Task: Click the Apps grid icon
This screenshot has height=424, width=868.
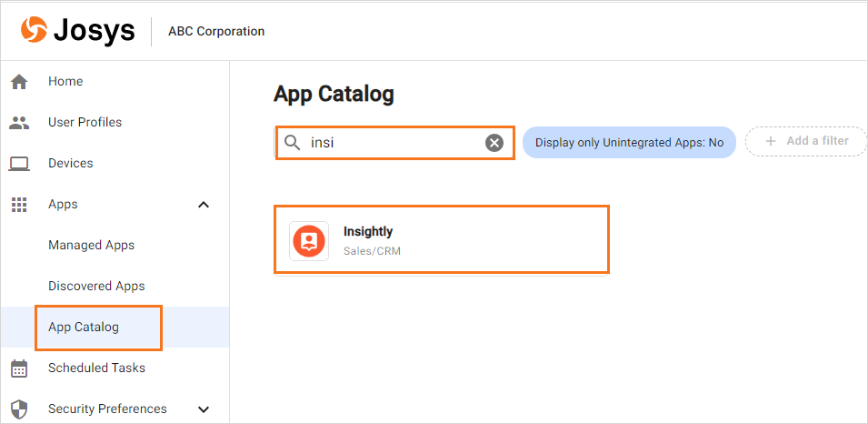Action: [x=19, y=205]
